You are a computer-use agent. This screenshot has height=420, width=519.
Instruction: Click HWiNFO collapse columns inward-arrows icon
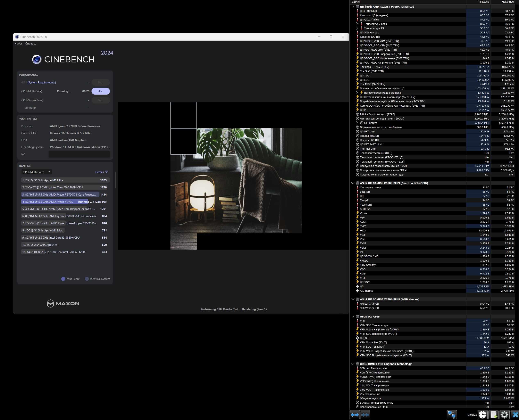click(365, 415)
